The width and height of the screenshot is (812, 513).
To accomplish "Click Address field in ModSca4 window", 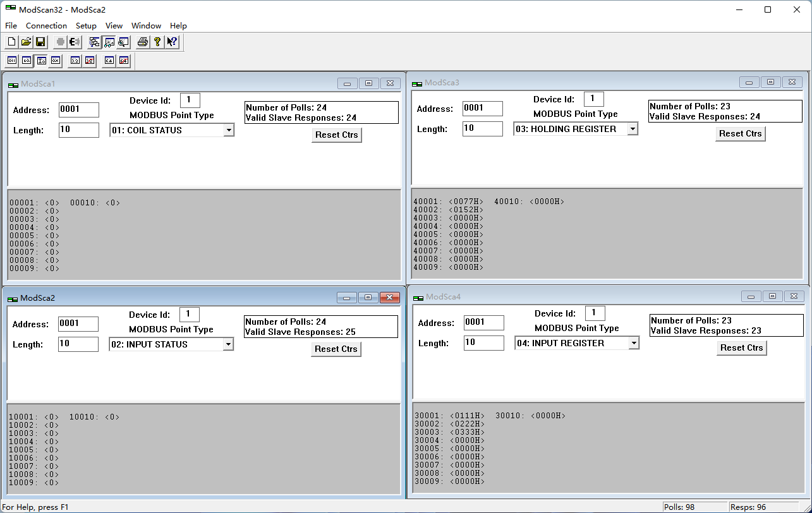I will coord(484,323).
